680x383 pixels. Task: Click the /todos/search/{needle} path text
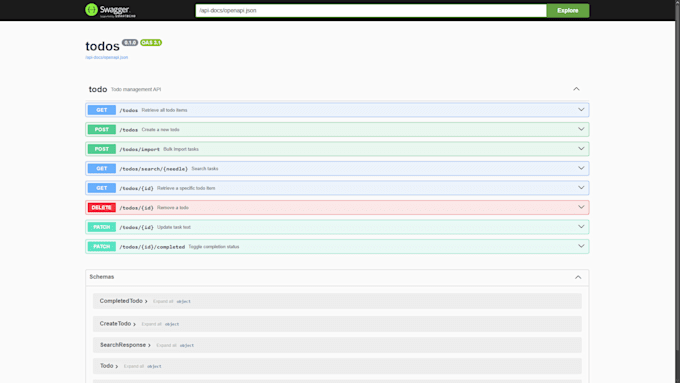coord(154,169)
